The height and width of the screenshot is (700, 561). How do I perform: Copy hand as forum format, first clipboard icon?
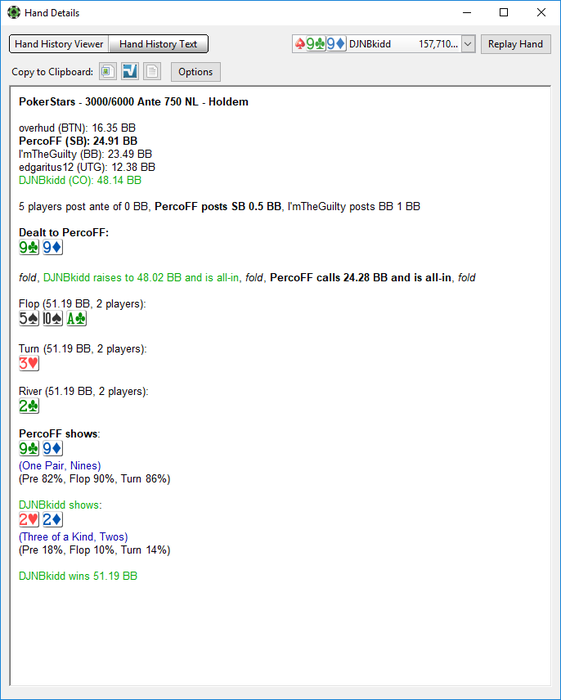tap(108, 71)
